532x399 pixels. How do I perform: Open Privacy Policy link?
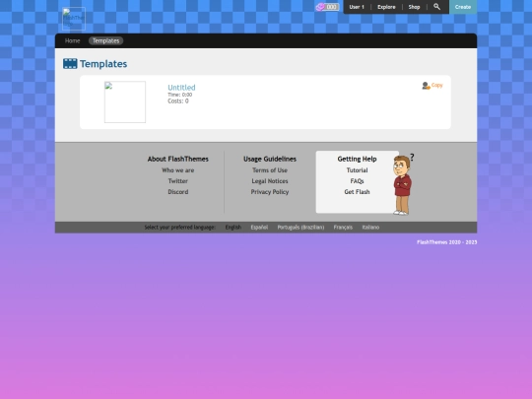pyautogui.click(x=270, y=192)
